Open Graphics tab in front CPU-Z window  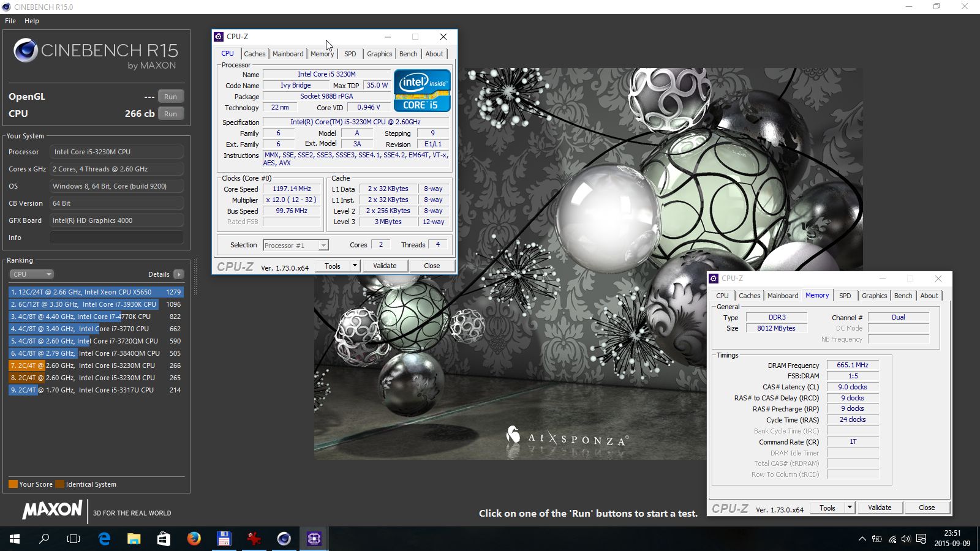[380, 54]
